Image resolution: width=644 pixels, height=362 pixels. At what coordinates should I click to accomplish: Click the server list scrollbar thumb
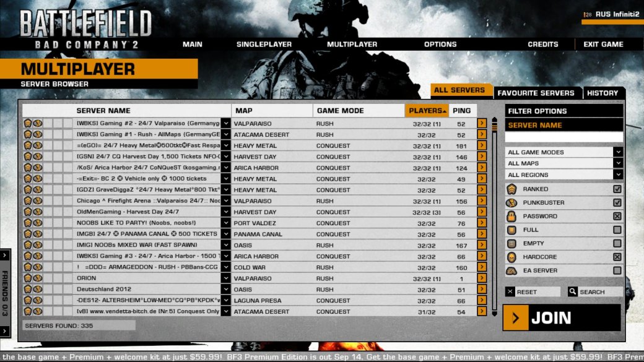point(495,126)
